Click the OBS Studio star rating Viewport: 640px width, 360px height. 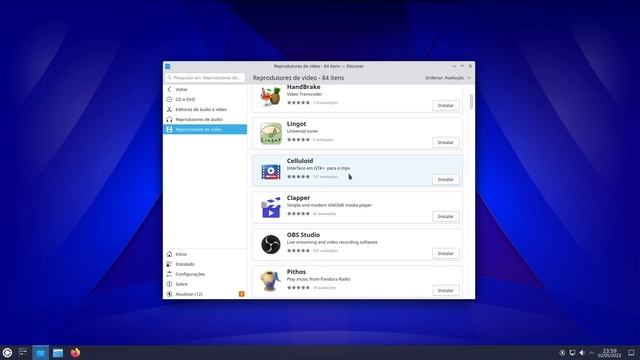(298, 251)
